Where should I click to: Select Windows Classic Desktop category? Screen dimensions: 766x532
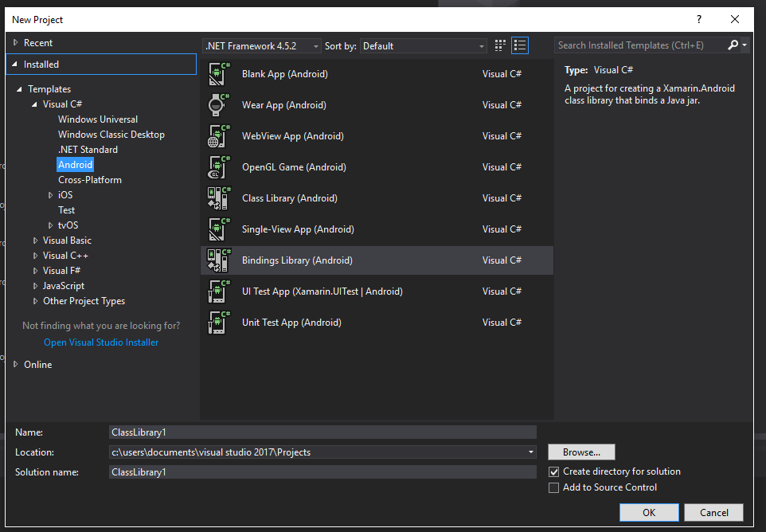(x=111, y=135)
